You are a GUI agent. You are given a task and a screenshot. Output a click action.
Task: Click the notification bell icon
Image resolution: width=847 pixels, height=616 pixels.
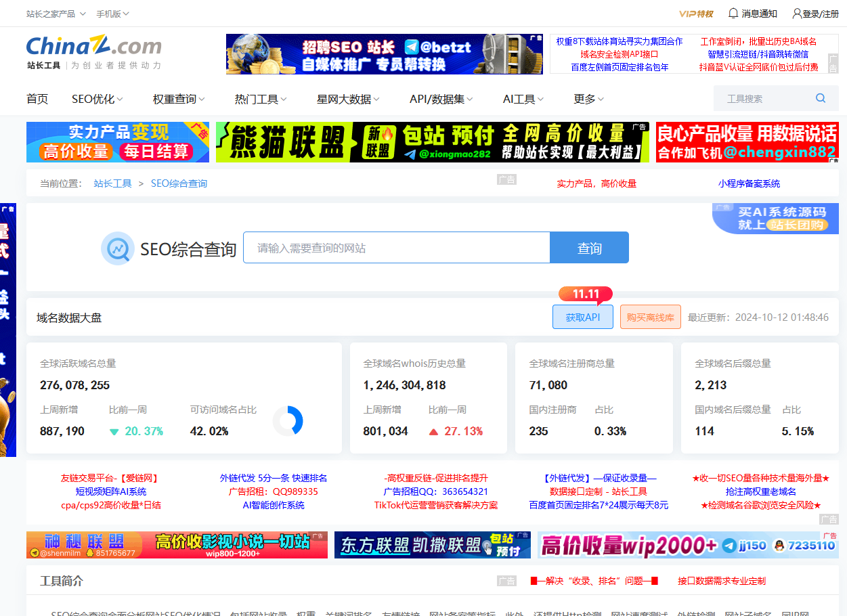[x=733, y=14]
